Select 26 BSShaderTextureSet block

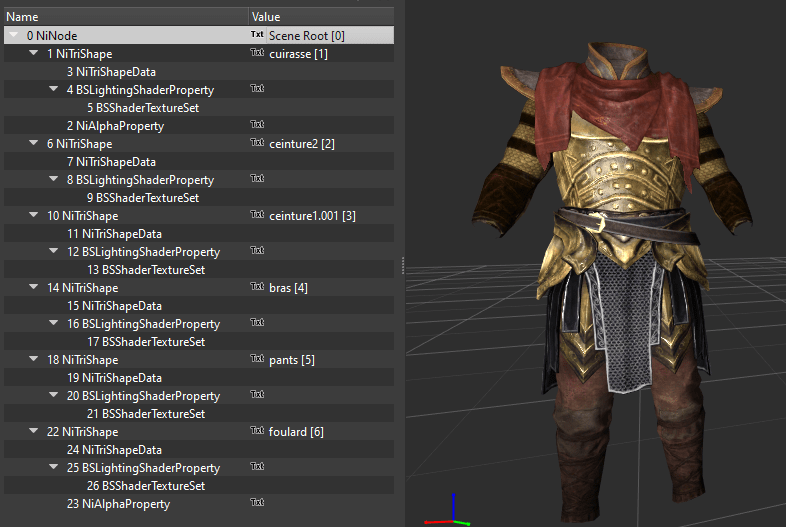pos(146,486)
